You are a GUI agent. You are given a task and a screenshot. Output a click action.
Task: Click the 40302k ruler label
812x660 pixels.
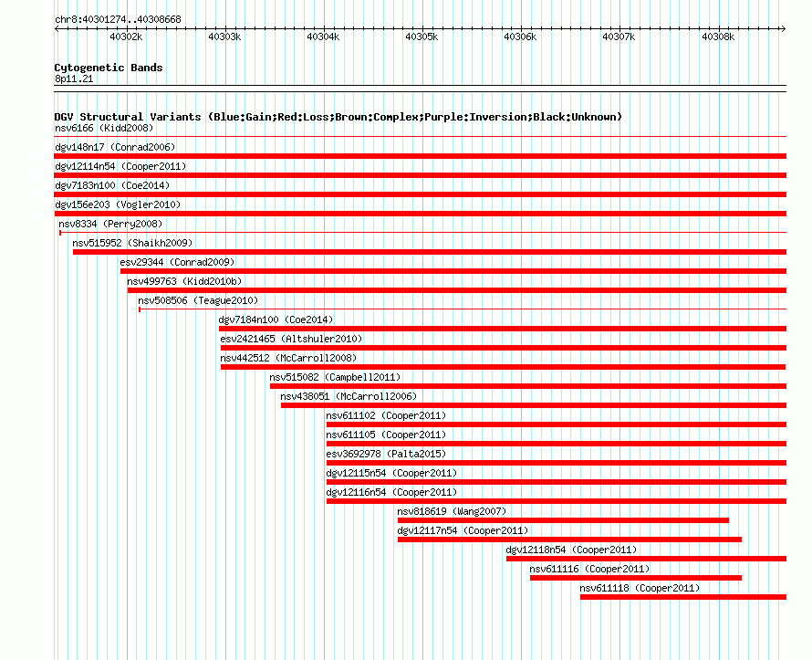click(126, 37)
